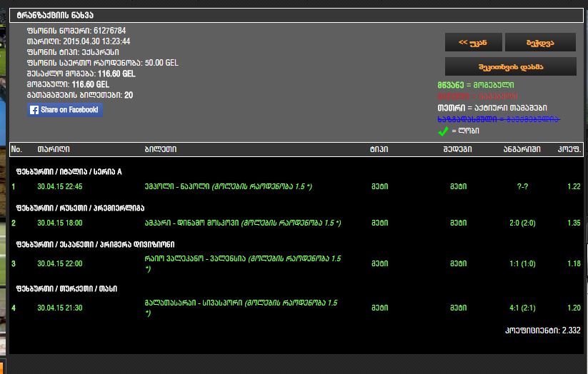The image size is (588, 374).
Task: Click row number 1 cell
Action: coord(14,186)
